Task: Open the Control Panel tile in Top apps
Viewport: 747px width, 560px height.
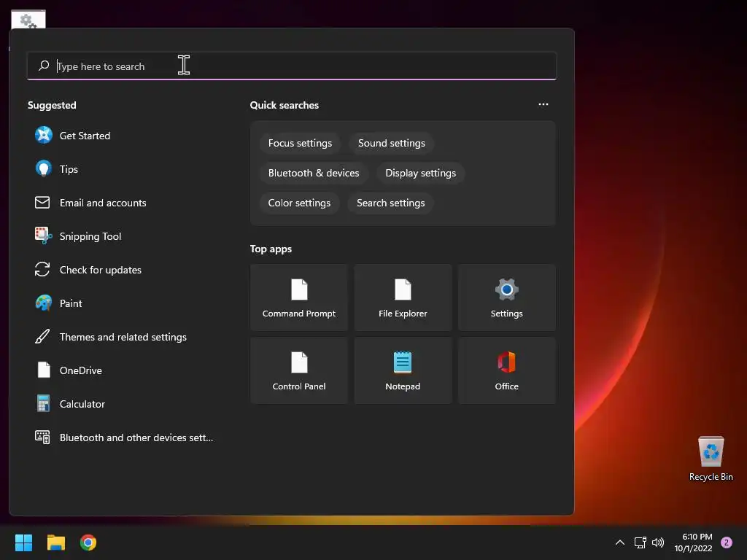Action: tap(299, 370)
